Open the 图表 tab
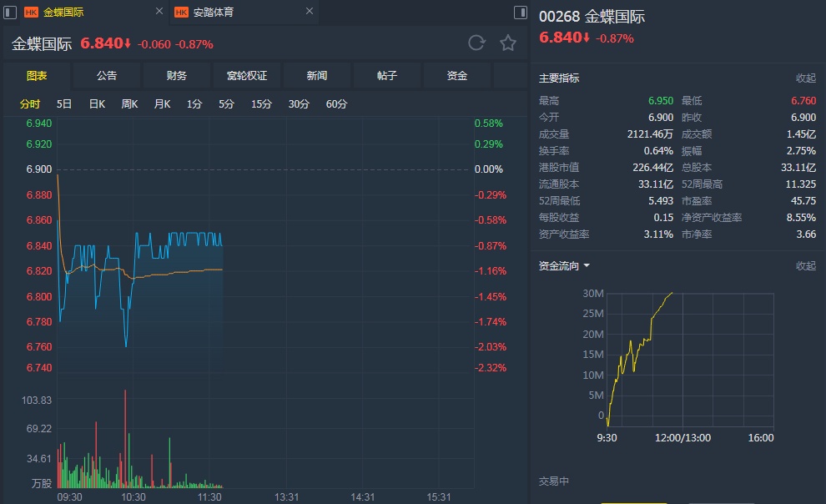Image resolution: width=826 pixels, height=504 pixels. point(37,75)
